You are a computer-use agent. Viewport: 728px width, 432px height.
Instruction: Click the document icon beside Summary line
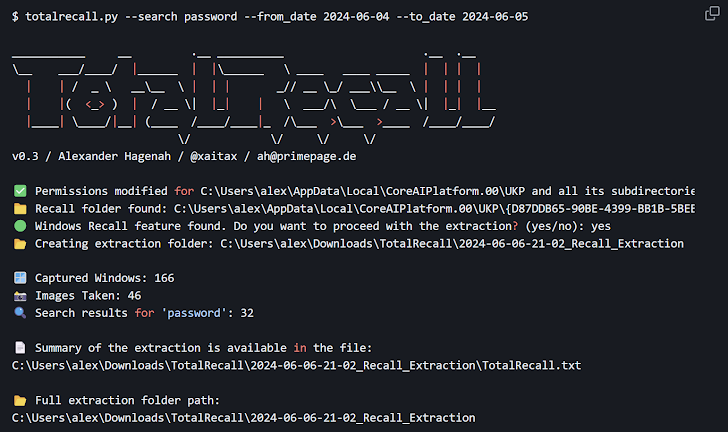20,347
